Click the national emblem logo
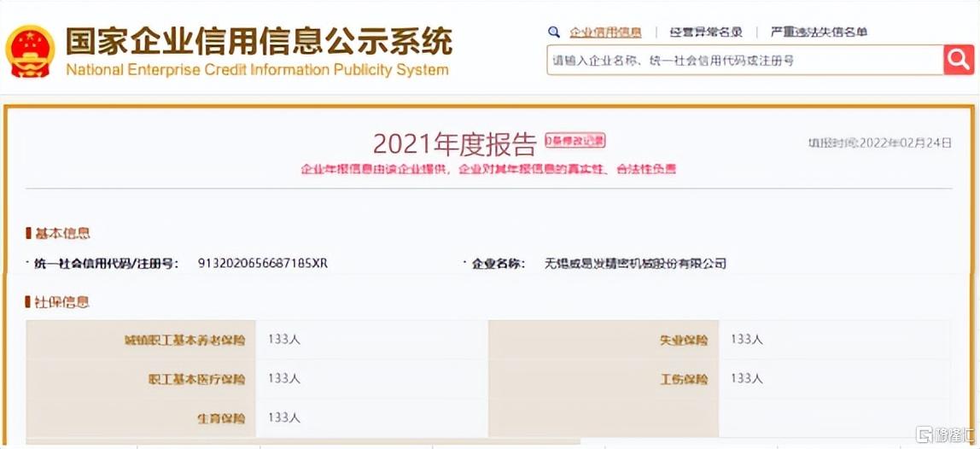The width and height of the screenshot is (980, 449). (x=30, y=52)
